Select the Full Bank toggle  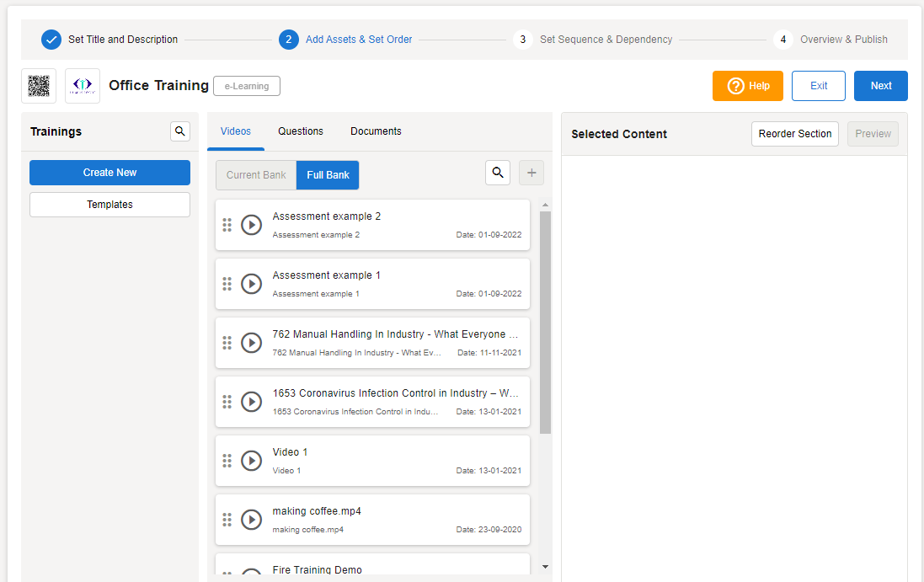point(328,175)
